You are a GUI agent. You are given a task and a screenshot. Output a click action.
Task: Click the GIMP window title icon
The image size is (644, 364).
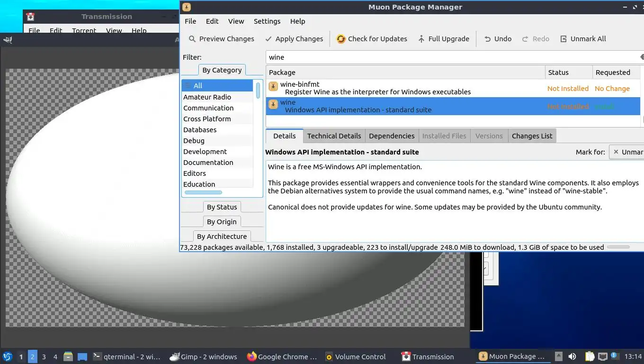pos(8,40)
